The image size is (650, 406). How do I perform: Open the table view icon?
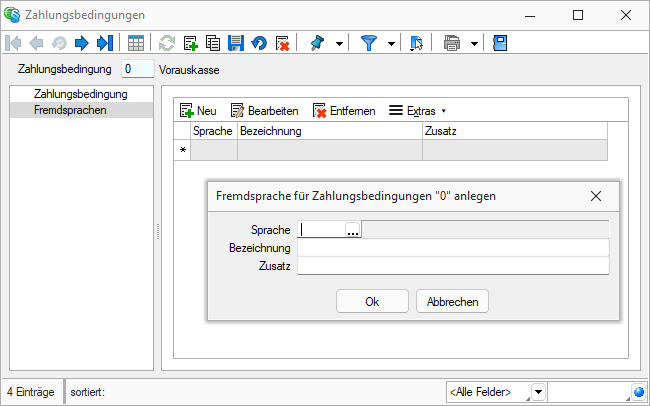[x=136, y=43]
